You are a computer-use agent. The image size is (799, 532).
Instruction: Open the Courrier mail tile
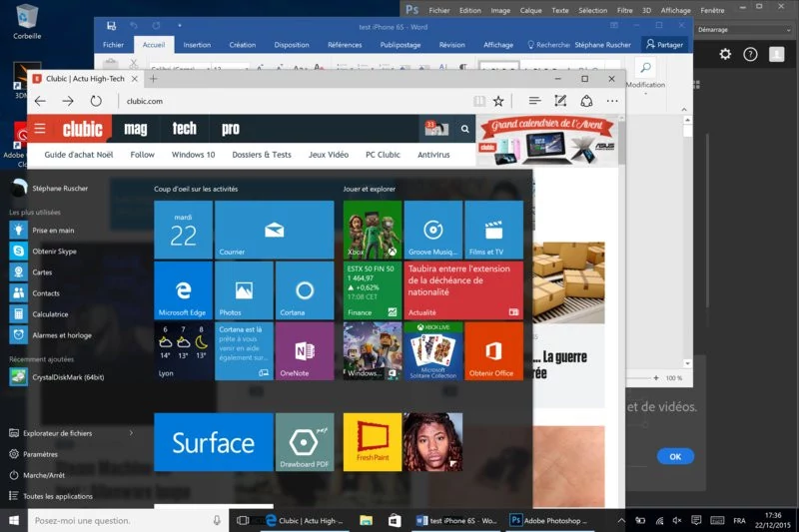point(274,230)
